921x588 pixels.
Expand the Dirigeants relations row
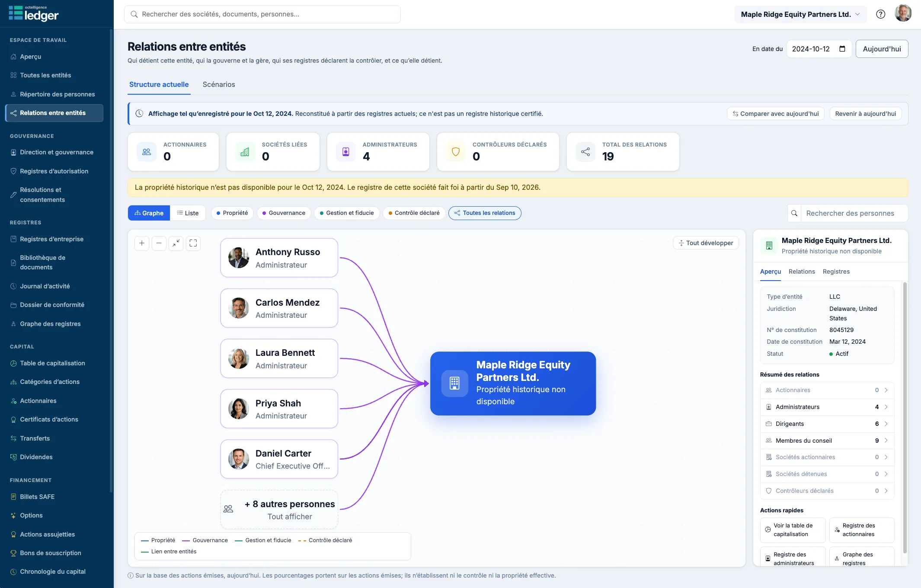click(x=827, y=424)
